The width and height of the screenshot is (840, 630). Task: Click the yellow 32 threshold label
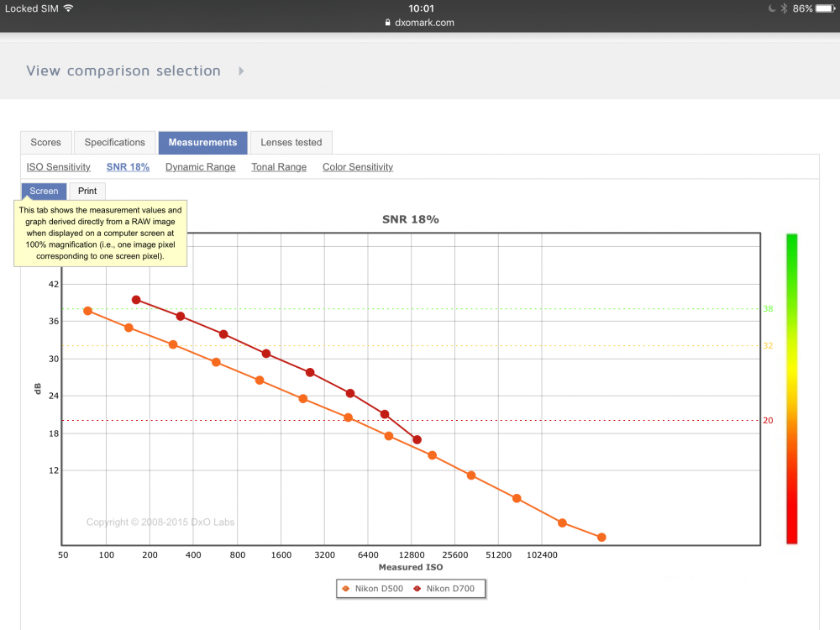(768, 345)
